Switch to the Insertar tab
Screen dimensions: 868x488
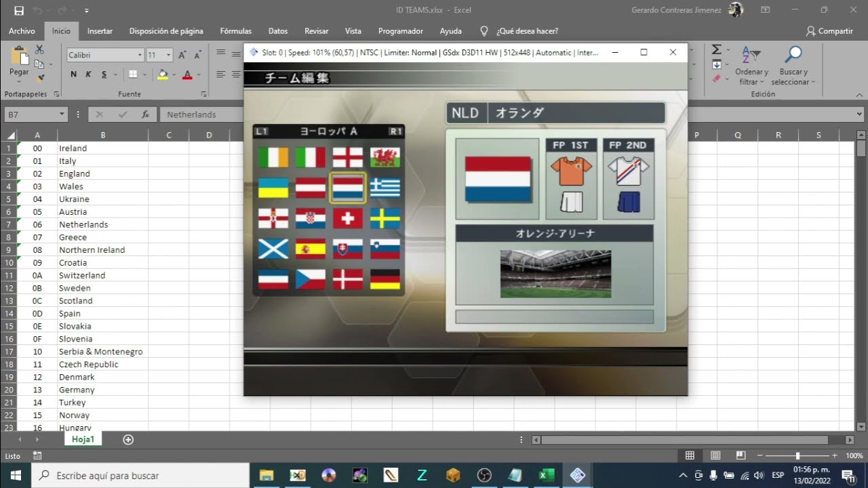(100, 31)
